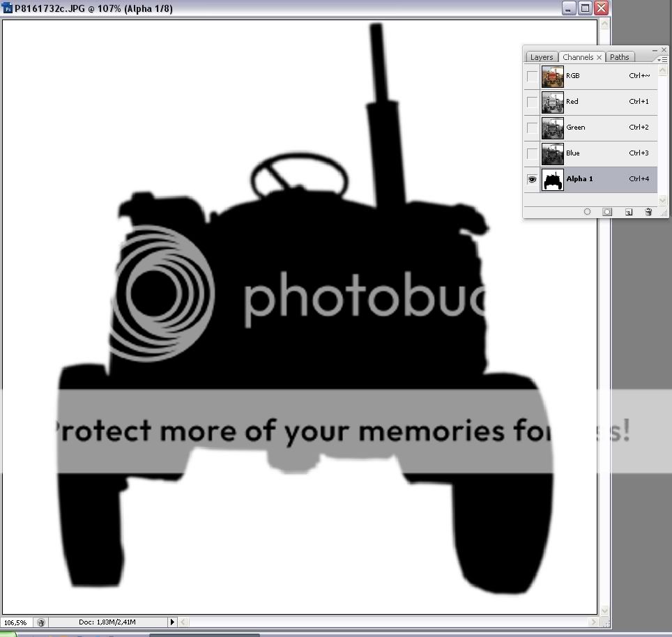The width and height of the screenshot is (672, 637).
Task: Create a new channel
Action: [x=629, y=212]
